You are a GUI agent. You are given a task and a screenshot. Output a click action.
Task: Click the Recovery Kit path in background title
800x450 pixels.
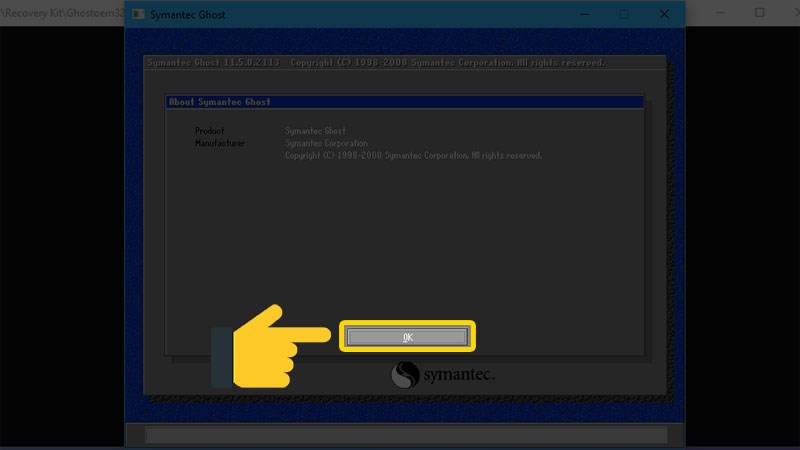pyautogui.click(x=62, y=13)
